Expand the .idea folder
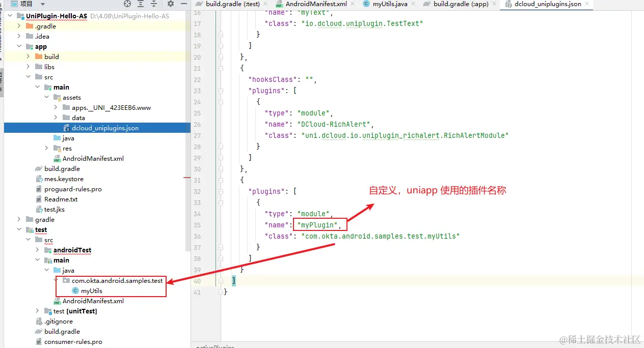Viewport: 644px width, 348px height. pos(19,36)
